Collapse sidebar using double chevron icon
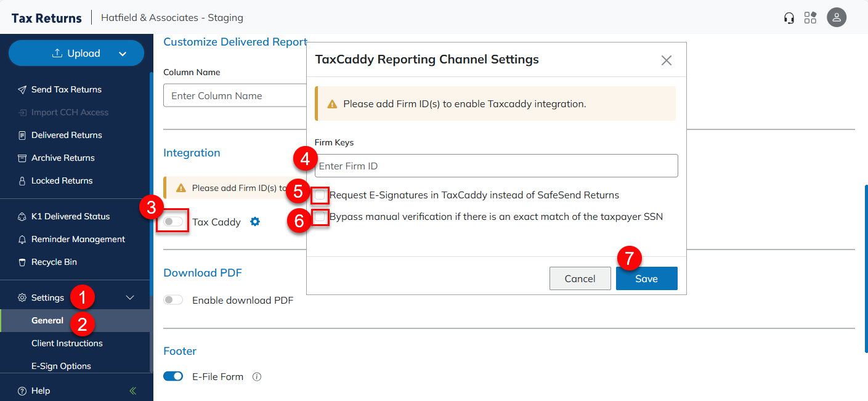 [x=132, y=391]
